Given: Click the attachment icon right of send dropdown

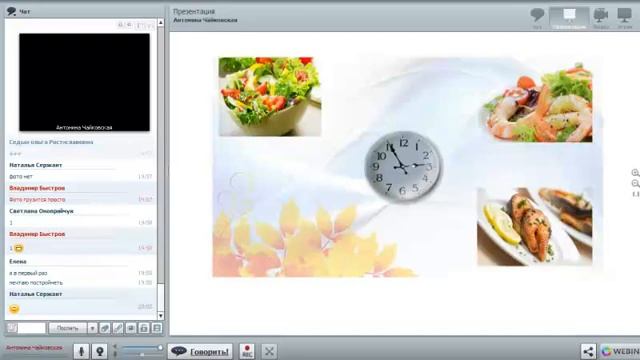Looking at the screenshot, I should click(104, 328).
